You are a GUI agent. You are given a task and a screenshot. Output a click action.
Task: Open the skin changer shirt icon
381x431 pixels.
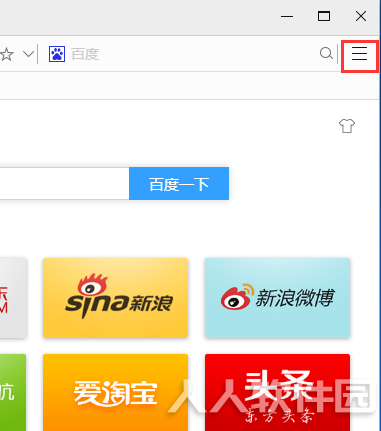(x=347, y=126)
